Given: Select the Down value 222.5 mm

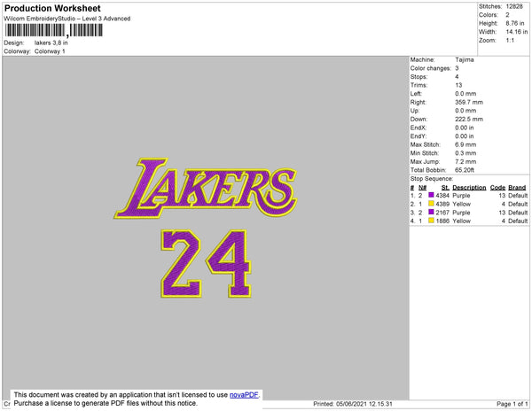Looking at the screenshot, I should click(469, 119).
